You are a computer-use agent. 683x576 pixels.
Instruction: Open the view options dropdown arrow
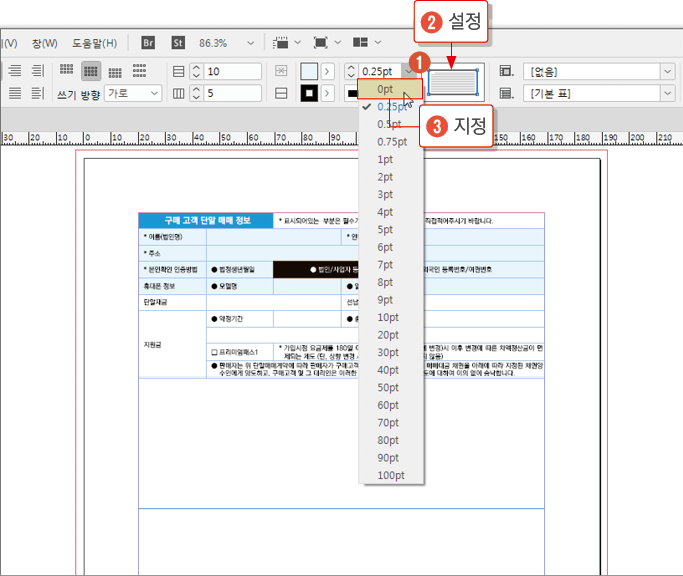tap(298, 43)
